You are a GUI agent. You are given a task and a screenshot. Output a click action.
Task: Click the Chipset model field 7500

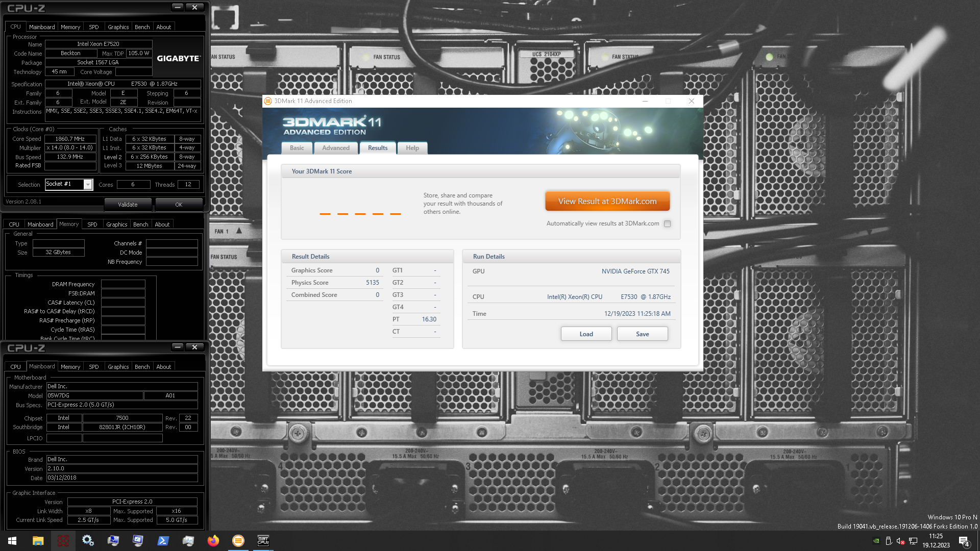click(x=122, y=418)
